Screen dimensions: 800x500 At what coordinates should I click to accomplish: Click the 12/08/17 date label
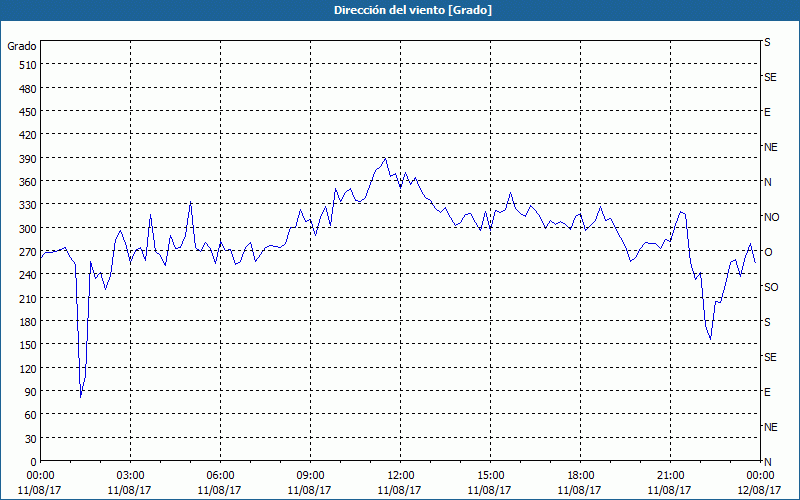759,490
